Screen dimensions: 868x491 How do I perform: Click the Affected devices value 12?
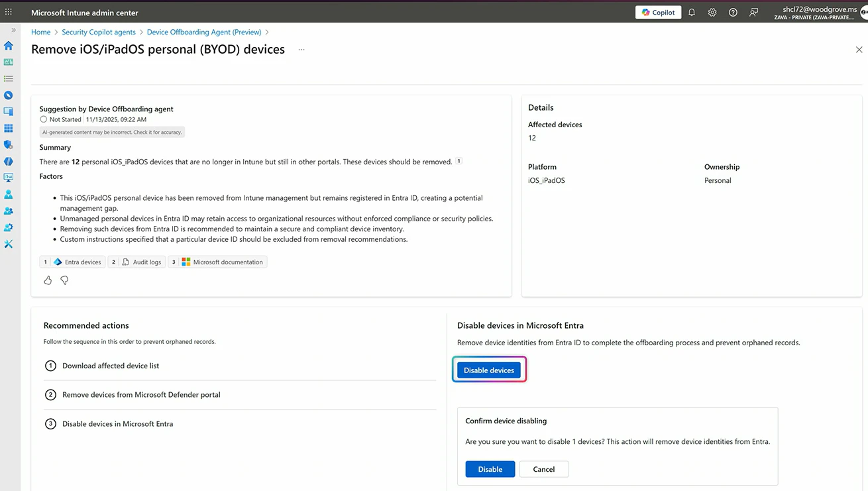pyautogui.click(x=532, y=138)
